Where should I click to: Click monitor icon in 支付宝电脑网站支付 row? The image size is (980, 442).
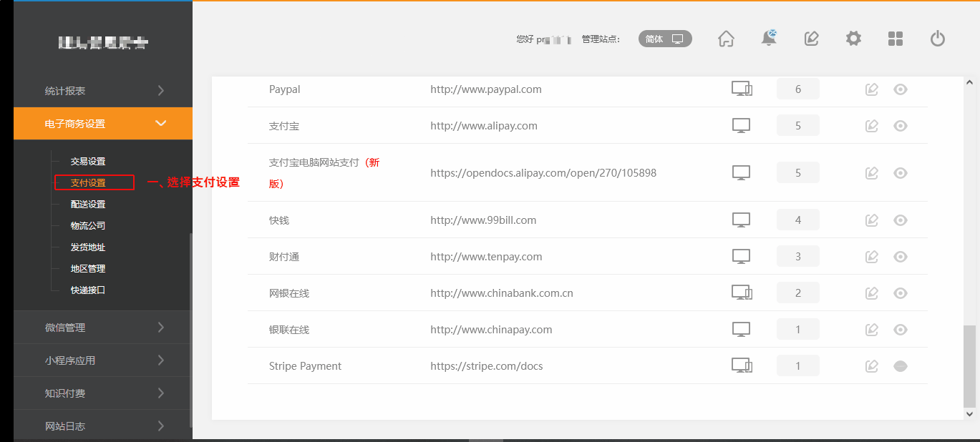[x=741, y=173]
